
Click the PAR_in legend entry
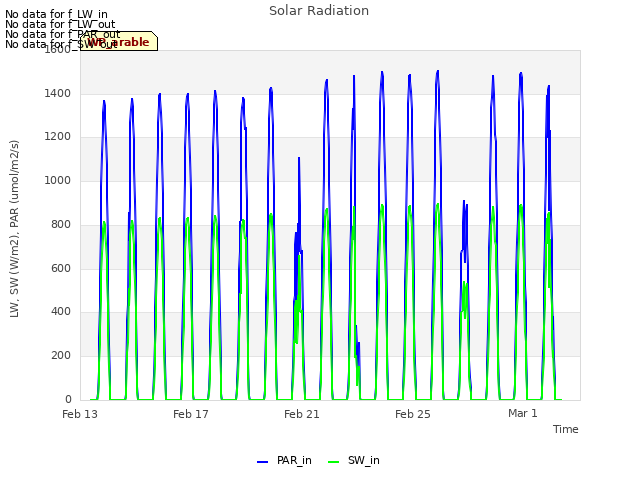[284, 460]
